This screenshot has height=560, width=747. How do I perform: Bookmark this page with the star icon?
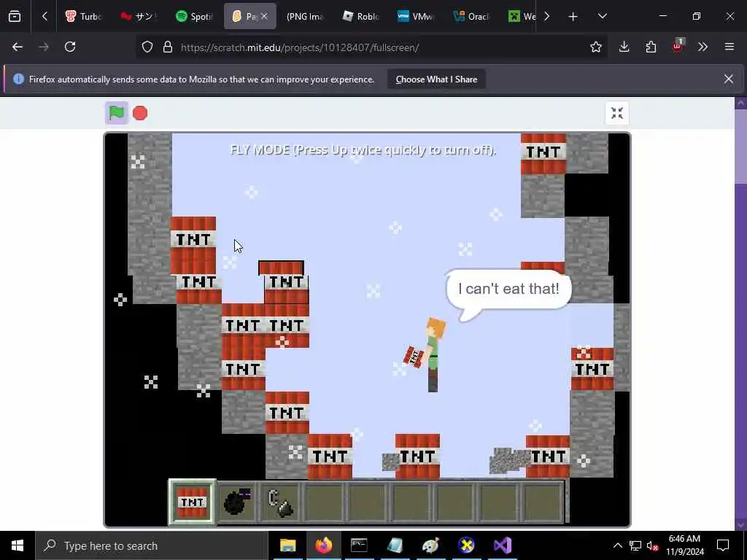tap(595, 47)
